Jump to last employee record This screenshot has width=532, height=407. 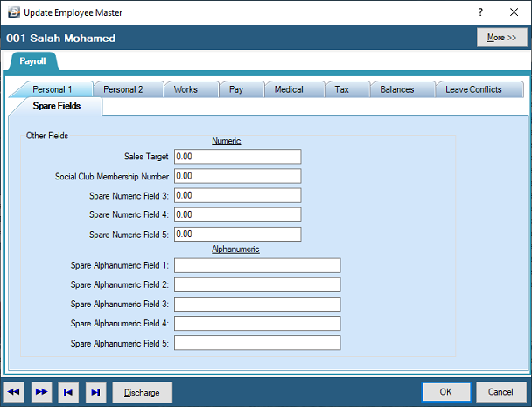95,392
